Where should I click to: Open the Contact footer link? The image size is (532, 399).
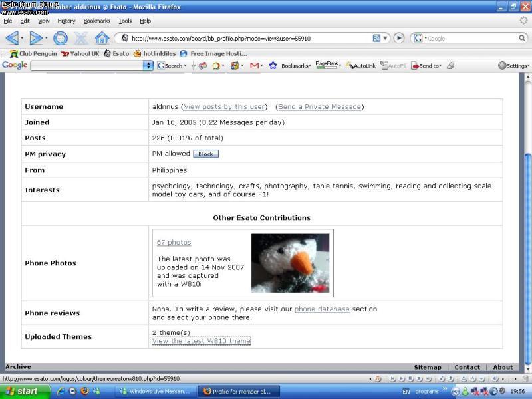point(467,367)
